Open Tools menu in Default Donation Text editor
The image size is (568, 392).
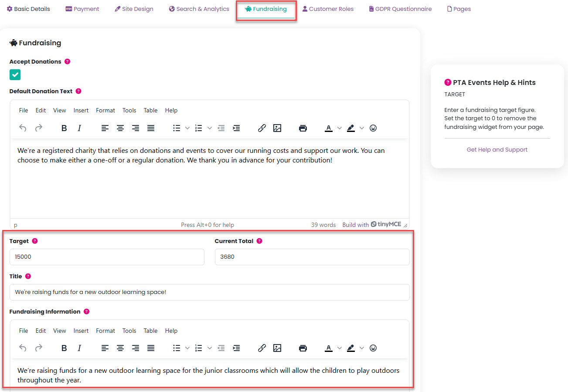tap(129, 110)
